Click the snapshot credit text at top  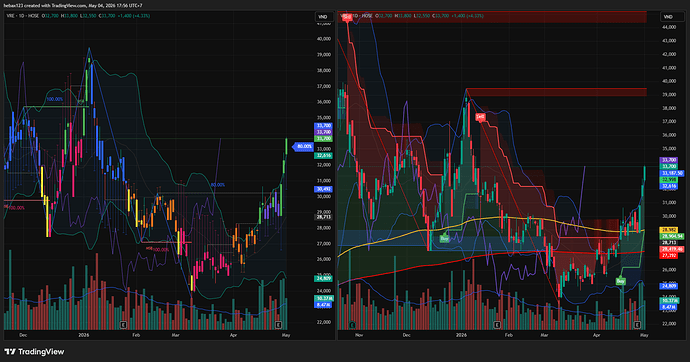(73, 6)
